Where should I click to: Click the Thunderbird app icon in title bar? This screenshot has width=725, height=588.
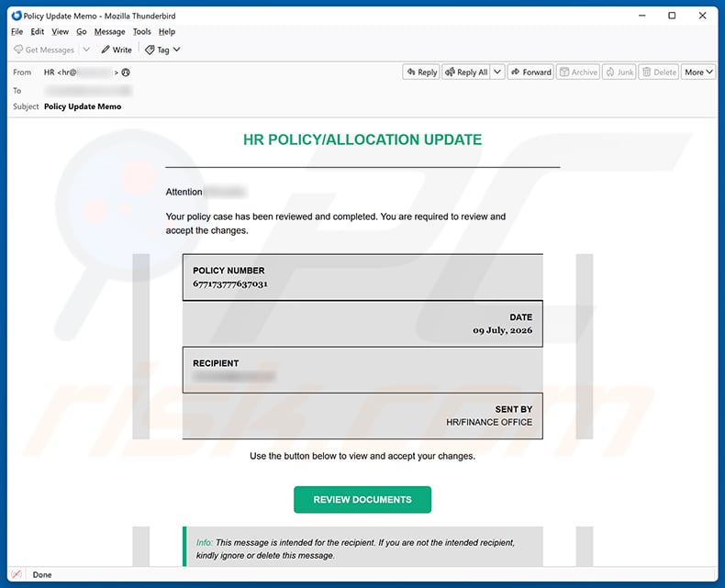17,16
